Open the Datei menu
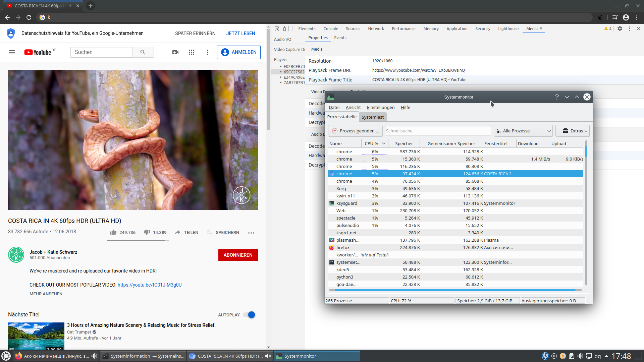This screenshot has width=644, height=362. (334, 107)
